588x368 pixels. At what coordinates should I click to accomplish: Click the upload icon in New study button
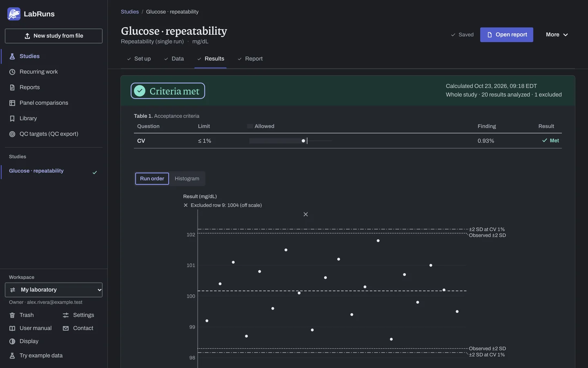click(x=27, y=36)
